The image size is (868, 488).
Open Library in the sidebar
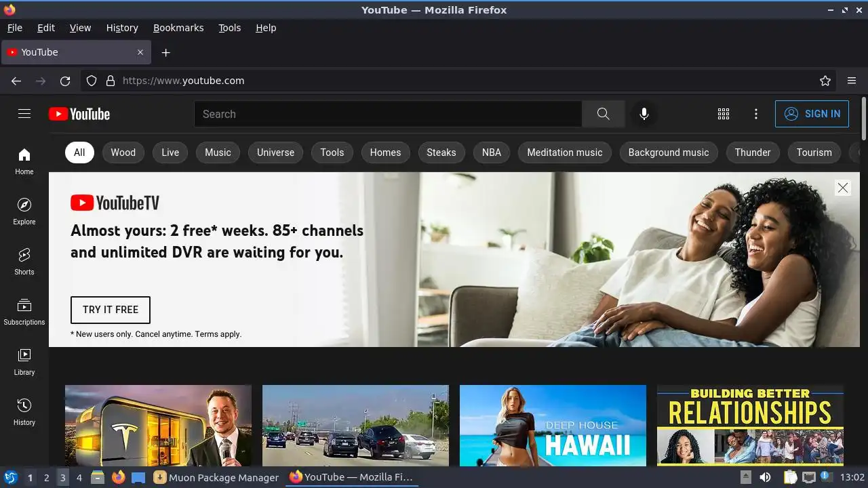pyautogui.click(x=24, y=362)
